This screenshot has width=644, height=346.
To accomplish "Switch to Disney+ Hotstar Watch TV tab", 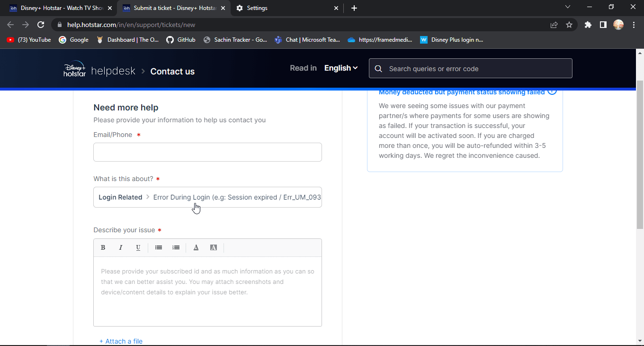I will click(x=62, y=8).
